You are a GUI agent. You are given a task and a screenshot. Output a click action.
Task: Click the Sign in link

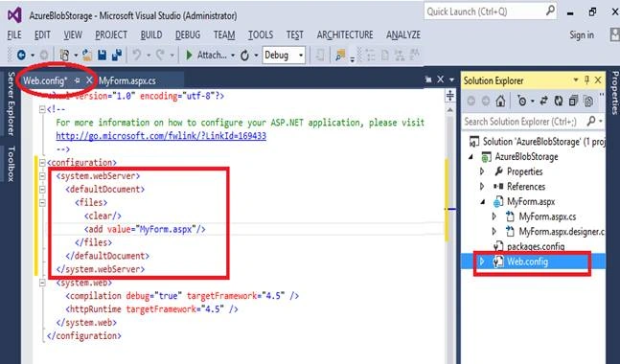coord(582,34)
